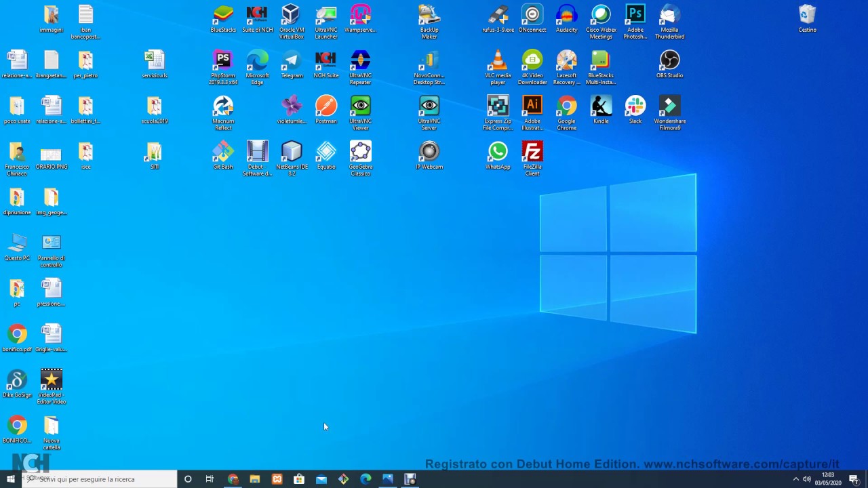Click the taskbar search field

click(x=99, y=479)
